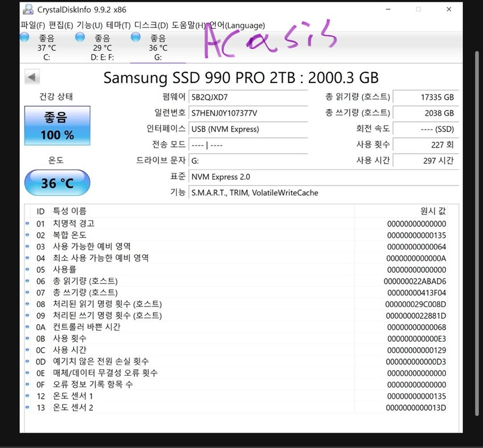Select row 07 총 쓰기량 (호스트)
The width and height of the screenshot is (483, 448).
[236, 293]
